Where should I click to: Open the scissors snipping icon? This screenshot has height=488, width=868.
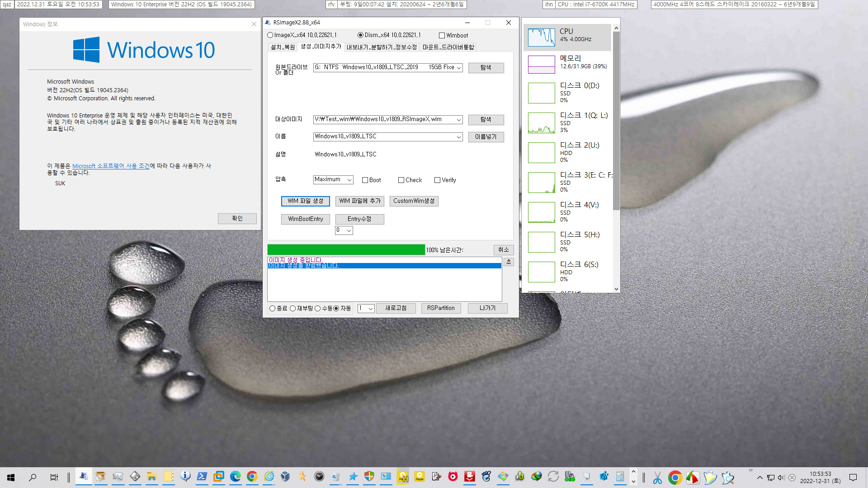coord(657,478)
